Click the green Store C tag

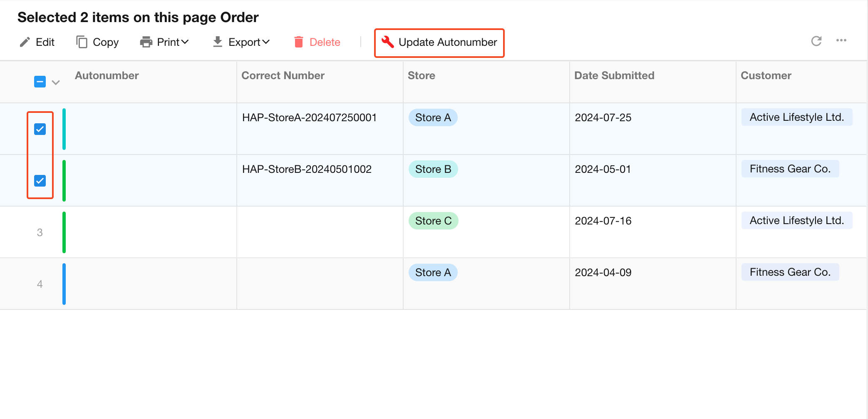tap(433, 221)
